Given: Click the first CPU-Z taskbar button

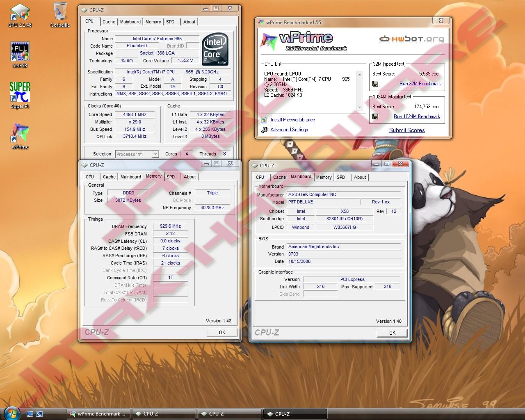Looking at the screenshot, I should pos(164,414).
